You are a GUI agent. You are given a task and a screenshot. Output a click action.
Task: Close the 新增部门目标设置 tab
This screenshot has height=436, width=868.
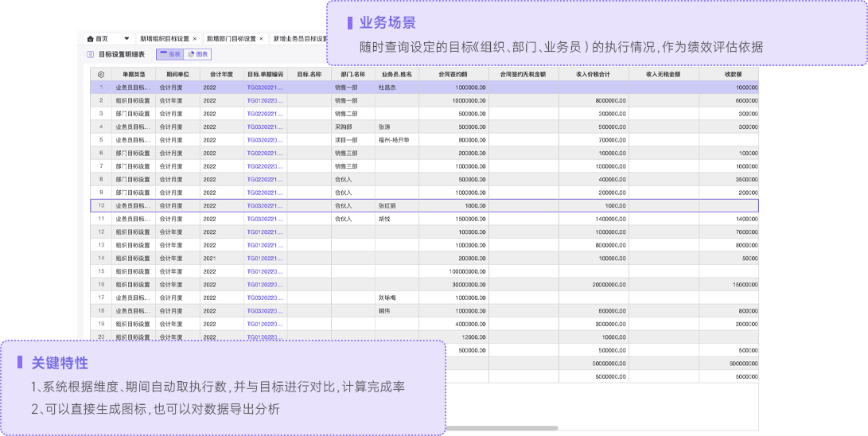pos(262,38)
